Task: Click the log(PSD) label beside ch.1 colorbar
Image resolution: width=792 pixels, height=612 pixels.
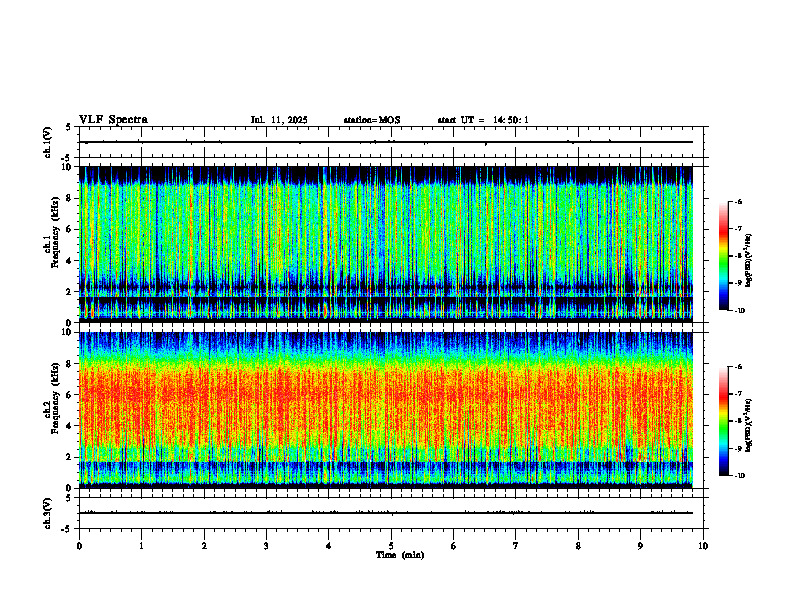Action: (x=749, y=260)
